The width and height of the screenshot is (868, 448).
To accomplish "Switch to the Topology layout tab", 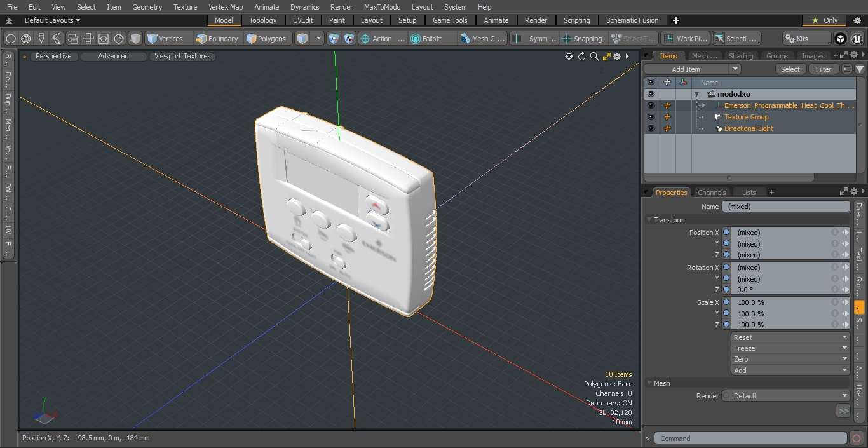I will click(x=262, y=20).
